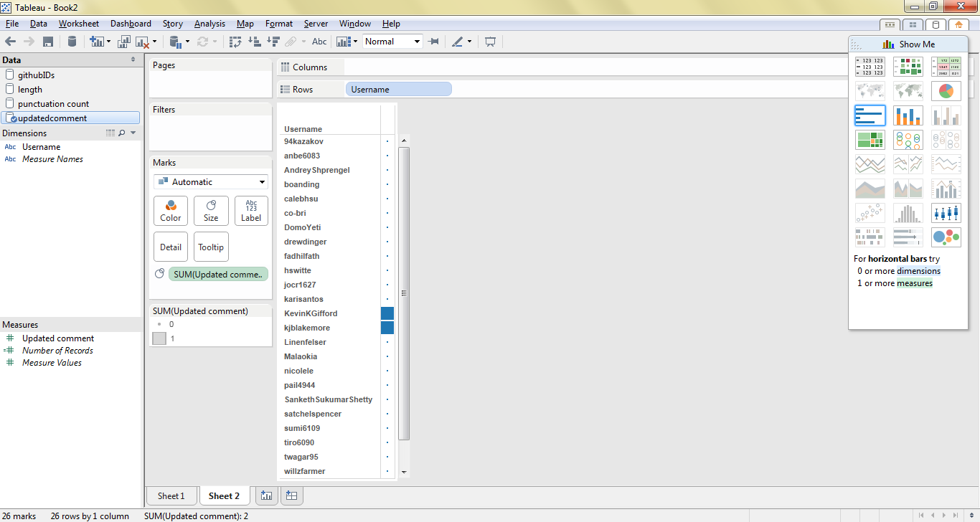The width and height of the screenshot is (980, 522).
Task: Click the Label mark card button
Action: [x=251, y=211]
